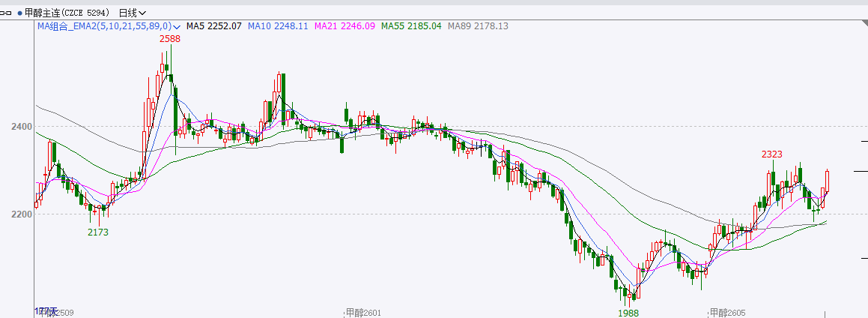Click the 2173 low price label
868x318 pixels.
[x=98, y=232]
